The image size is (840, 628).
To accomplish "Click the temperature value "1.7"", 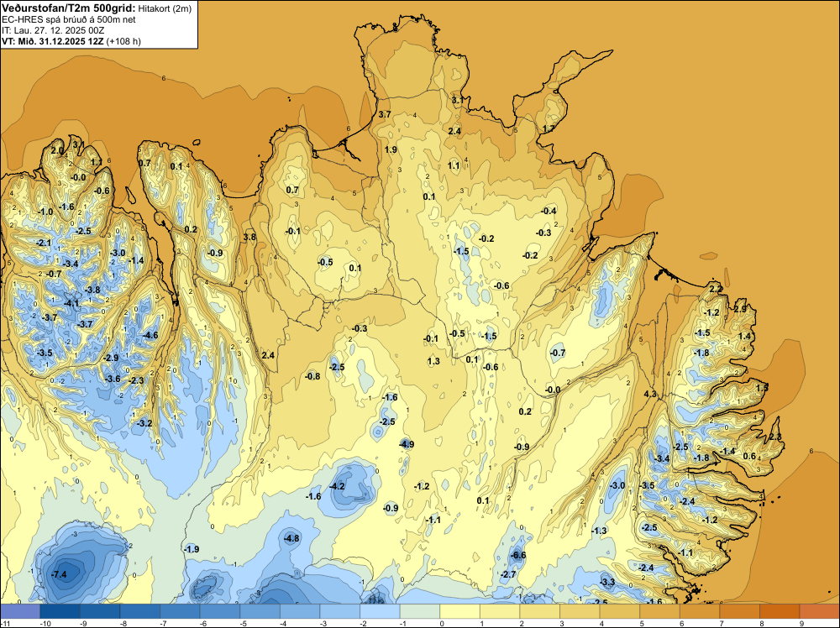I will point(549,128).
